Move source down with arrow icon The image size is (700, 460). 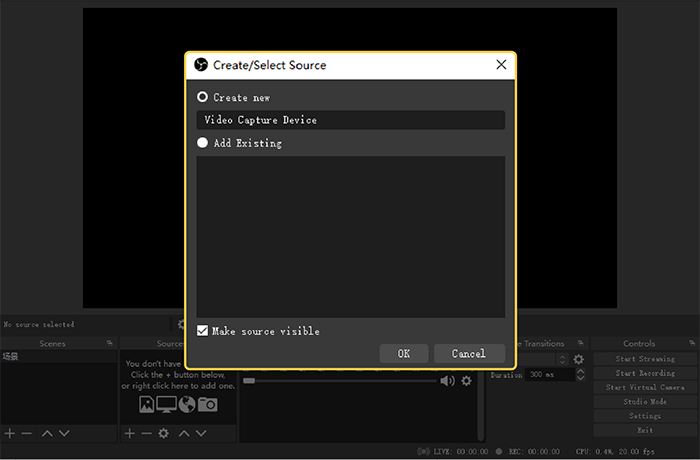click(x=202, y=433)
